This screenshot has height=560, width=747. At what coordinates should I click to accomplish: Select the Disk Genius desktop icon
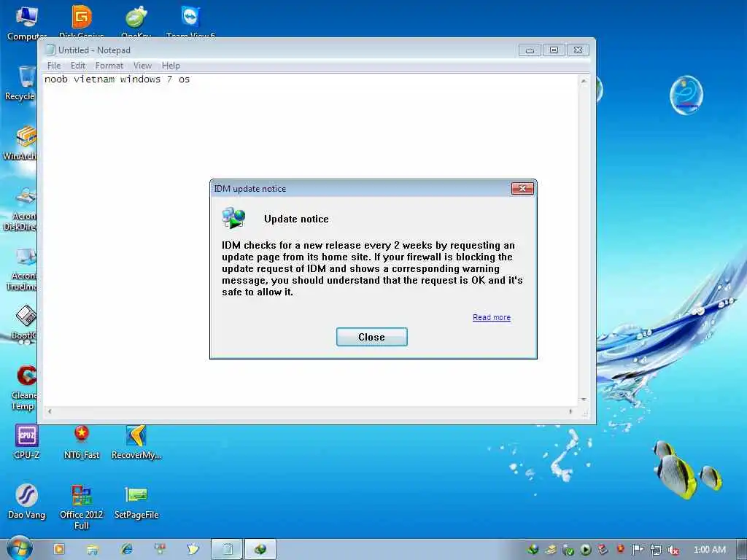pyautogui.click(x=82, y=21)
